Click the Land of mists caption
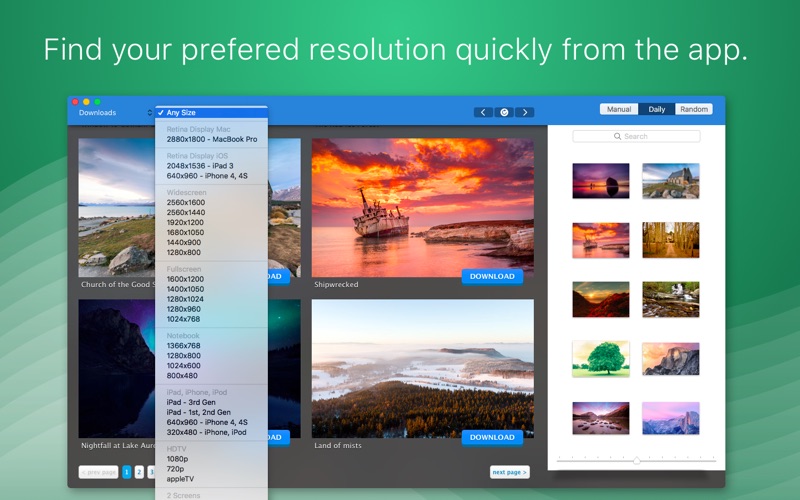Screen dimensions: 800x500 point(338,445)
